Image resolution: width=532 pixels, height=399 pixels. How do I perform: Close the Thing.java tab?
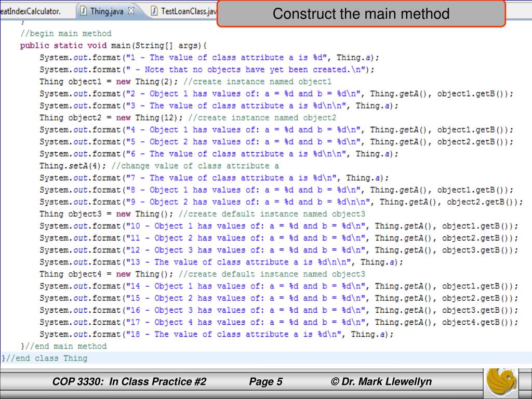(131, 11)
